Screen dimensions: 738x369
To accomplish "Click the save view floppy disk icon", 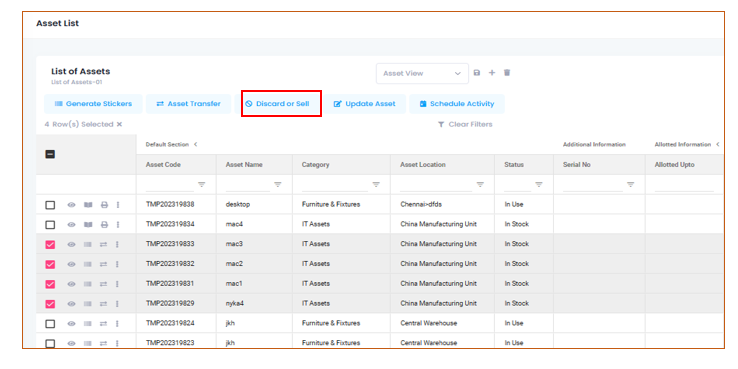I will [477, 73].
